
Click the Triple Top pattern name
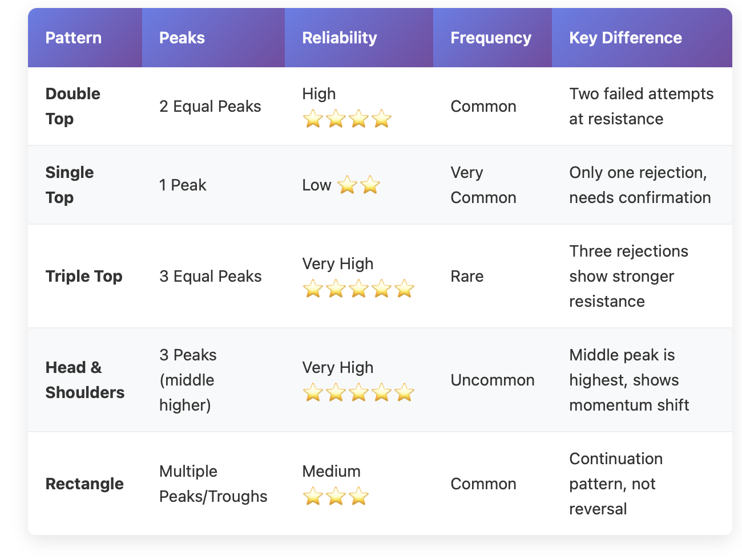84,276
